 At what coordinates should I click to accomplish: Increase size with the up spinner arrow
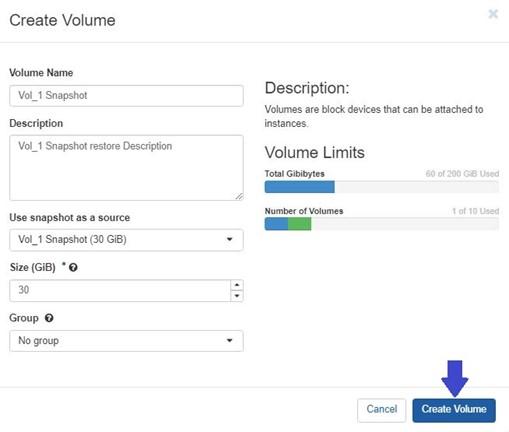coord(237,285)
